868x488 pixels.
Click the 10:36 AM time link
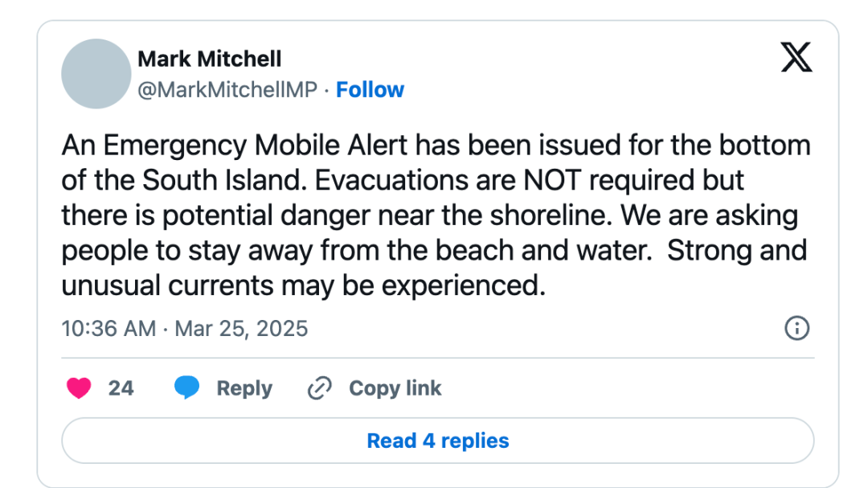click(x=108, y=329)
